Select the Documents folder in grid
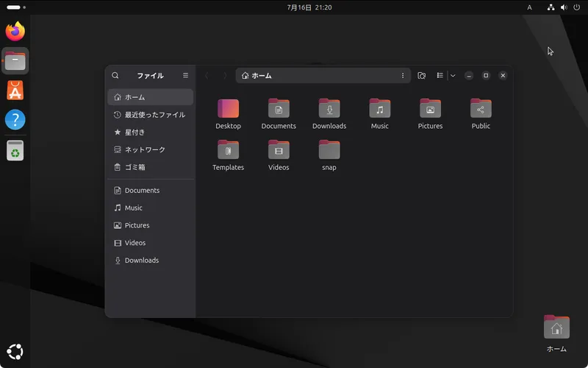 click(x=279, y=108)
